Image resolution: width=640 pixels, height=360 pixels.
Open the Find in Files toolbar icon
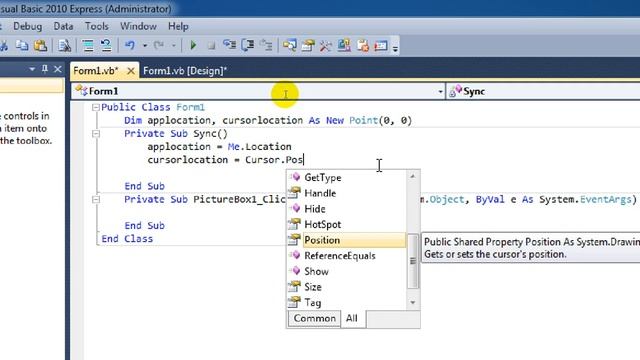[64, 45]
